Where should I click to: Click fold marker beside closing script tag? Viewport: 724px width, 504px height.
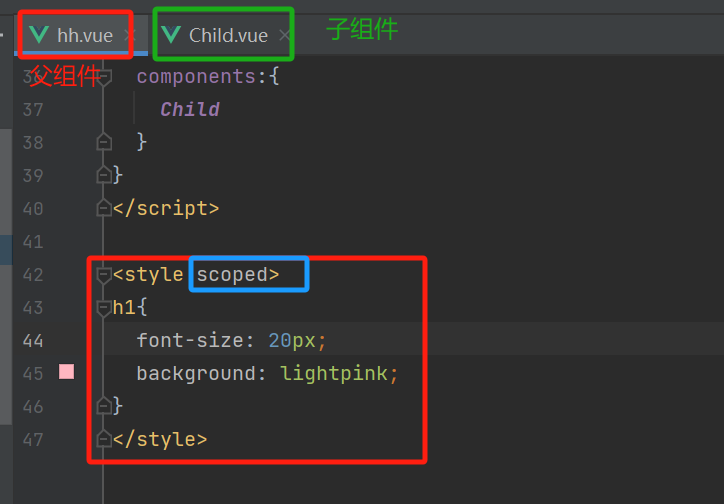coord(104,208)
